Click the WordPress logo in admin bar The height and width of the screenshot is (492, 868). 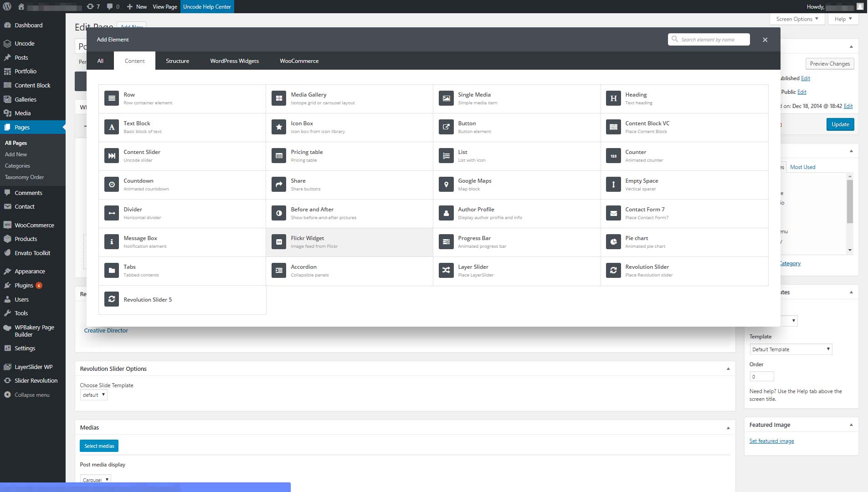pyautogui.click(x=7, y=6)
